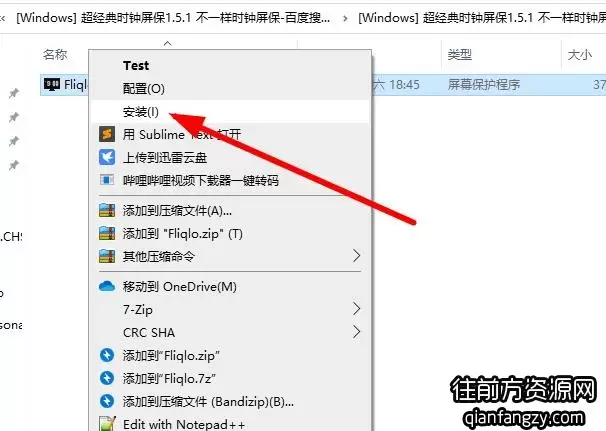Click the Notepad++ icon in the menu

point(107,424)
